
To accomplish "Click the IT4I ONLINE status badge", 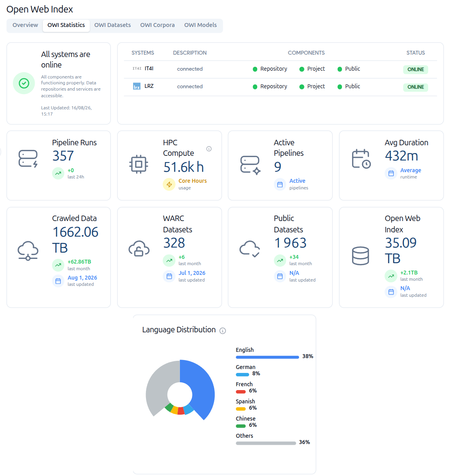I will coord(415,70).
